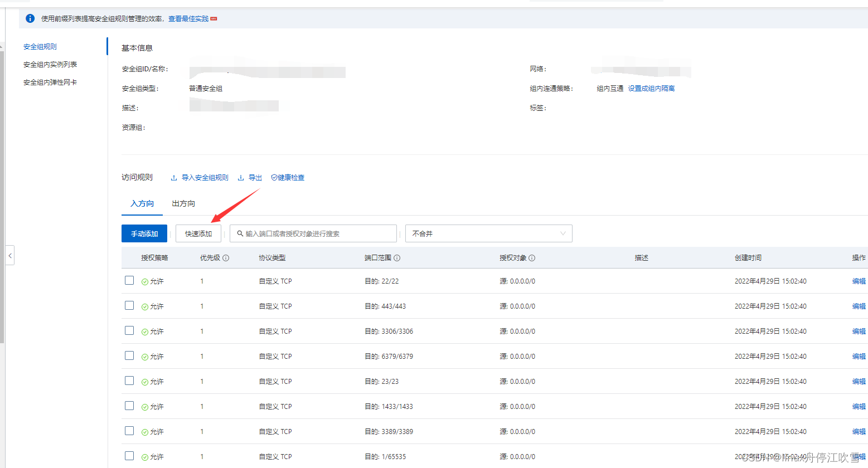Select the checkbox for port 443/443 rule
This screenshot has width=868, height=468.
(x=129, y=305)
